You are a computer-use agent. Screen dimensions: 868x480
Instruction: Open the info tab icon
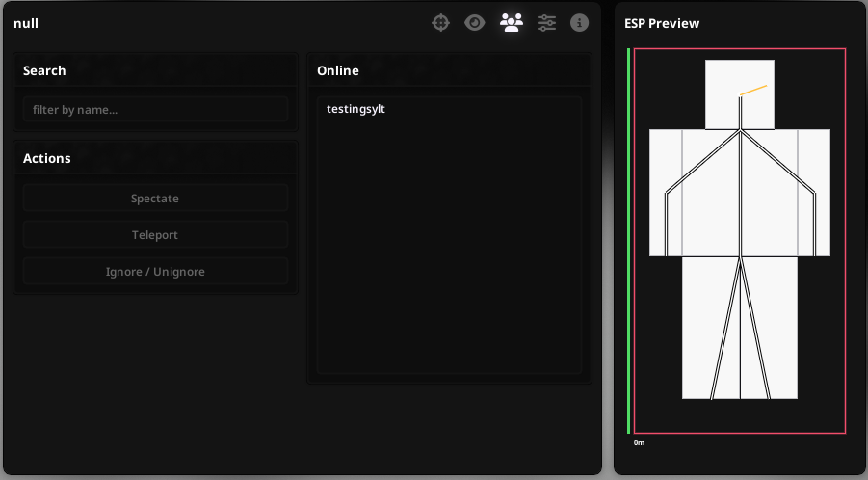579,23
